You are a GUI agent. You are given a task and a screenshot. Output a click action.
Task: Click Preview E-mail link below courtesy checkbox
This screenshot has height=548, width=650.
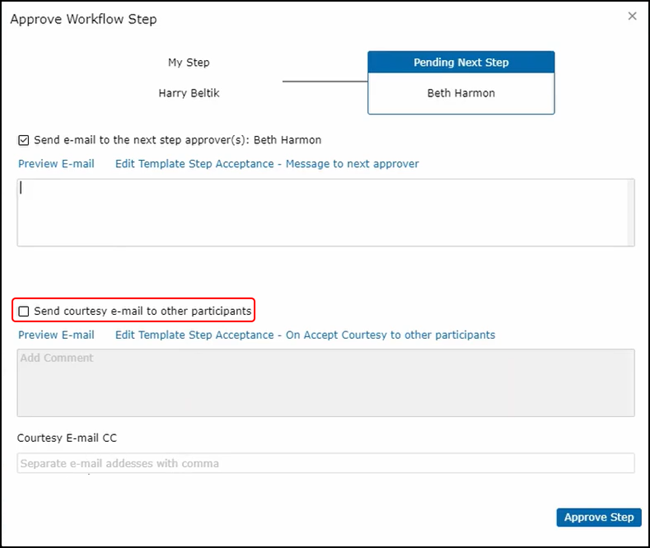[x=56, y=335]
